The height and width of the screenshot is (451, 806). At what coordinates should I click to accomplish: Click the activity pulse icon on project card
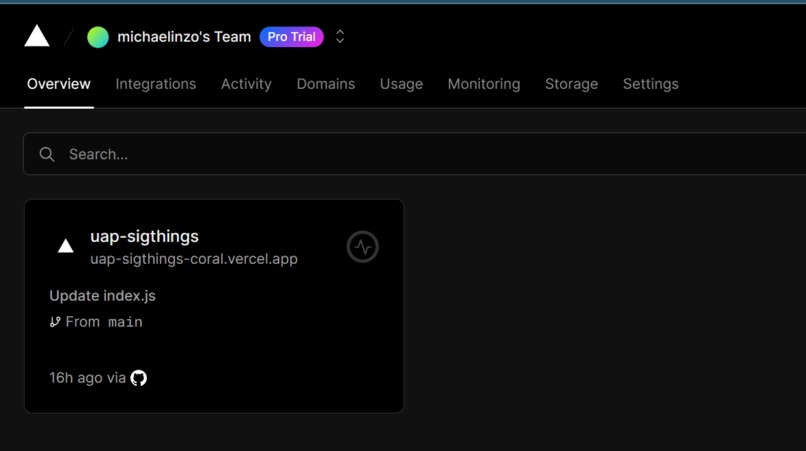[362, 247]
